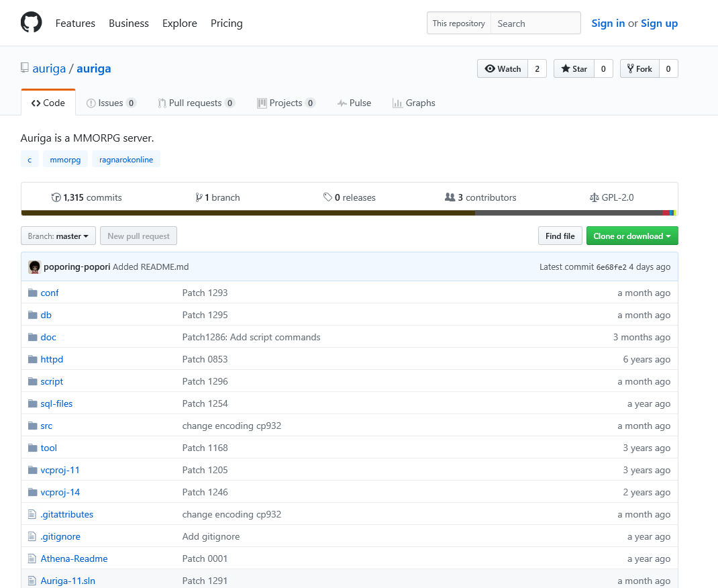The image size is (718, 588).
Task: Open the auriga owner link
Action: pyautogui.click(x=49, y=68)
